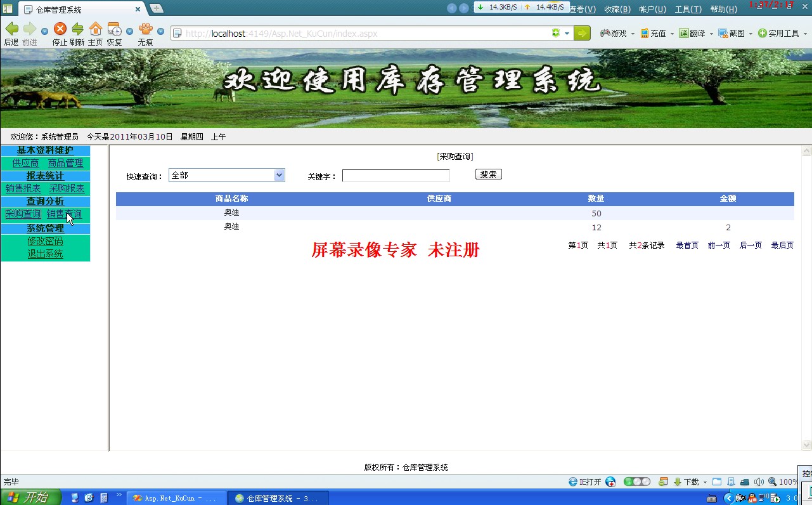
Task: Open the 工具(T) menu
Action: (688, 9)
